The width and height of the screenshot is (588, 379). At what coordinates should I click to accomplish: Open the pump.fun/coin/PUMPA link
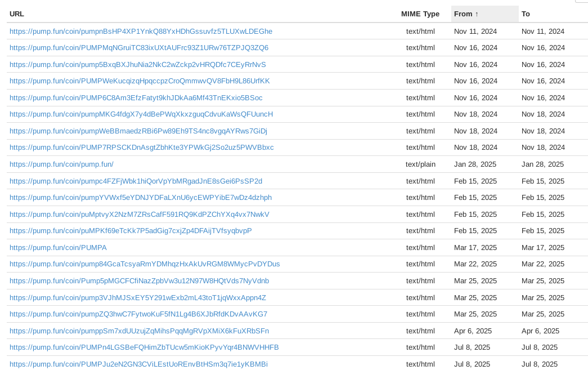point(58,248)
